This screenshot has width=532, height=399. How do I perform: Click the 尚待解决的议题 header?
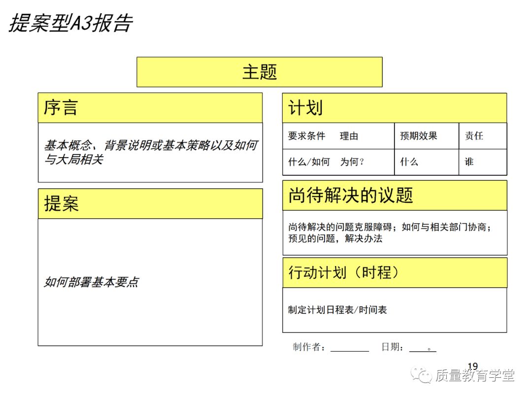[395, 196]
